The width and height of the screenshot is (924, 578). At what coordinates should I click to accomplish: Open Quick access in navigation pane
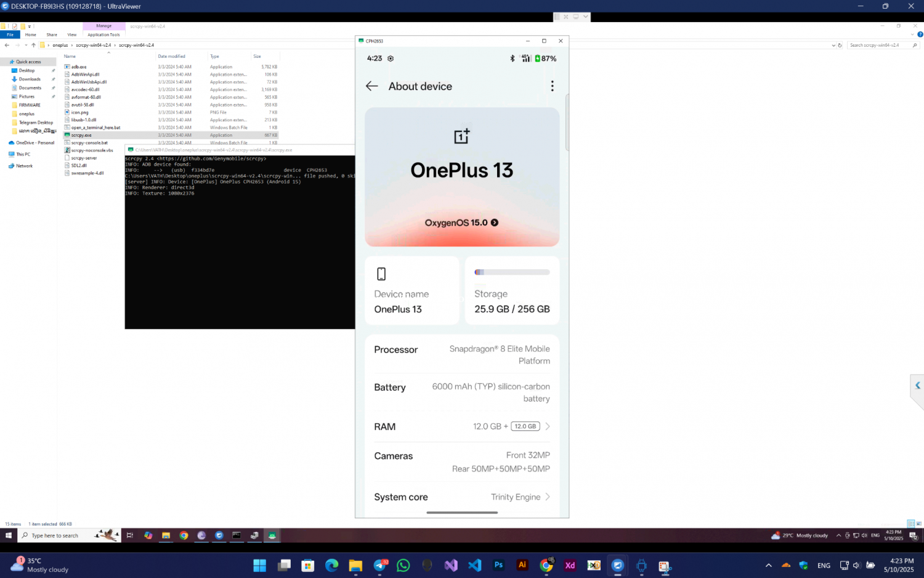click(x=28, y=62)
